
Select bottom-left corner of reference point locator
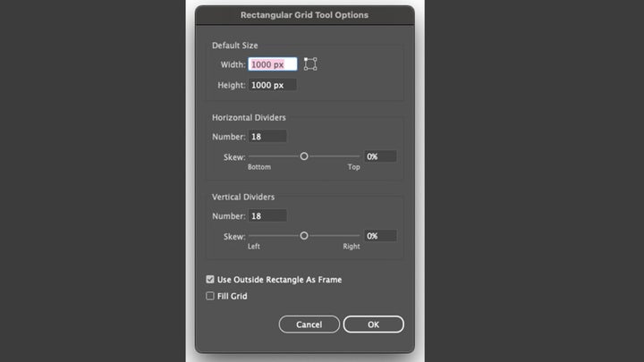tap(305, 69)
